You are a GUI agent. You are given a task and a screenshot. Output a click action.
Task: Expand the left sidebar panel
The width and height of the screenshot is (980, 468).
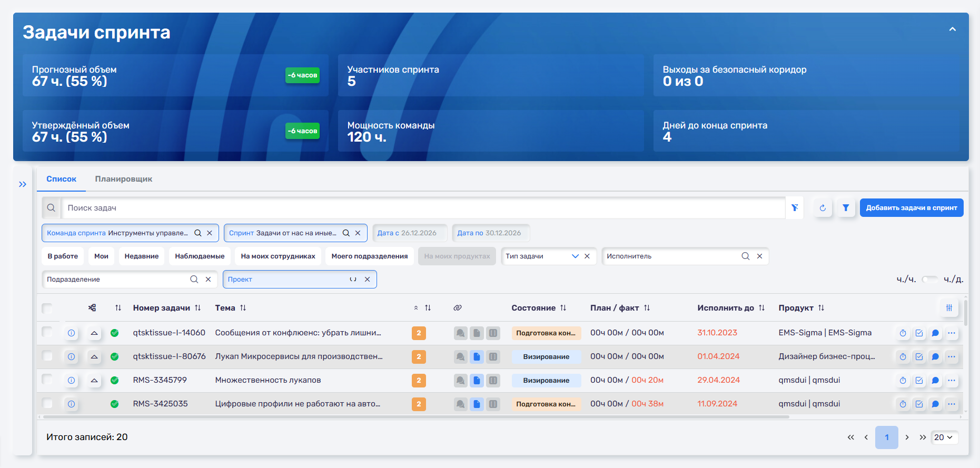tap(23, 184)
